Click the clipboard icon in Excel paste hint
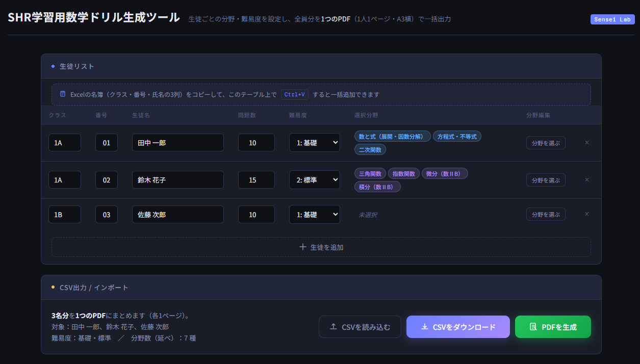 tap(63, 94)
